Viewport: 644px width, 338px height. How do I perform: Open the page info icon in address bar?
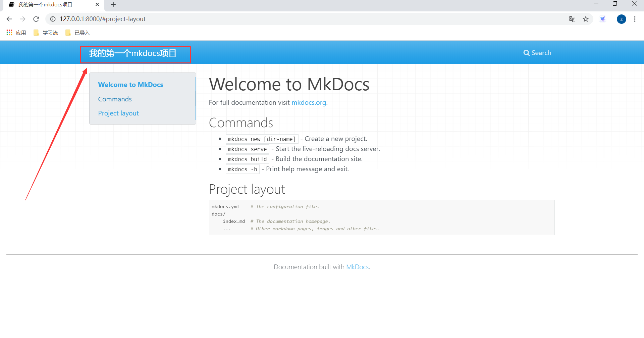52,19
